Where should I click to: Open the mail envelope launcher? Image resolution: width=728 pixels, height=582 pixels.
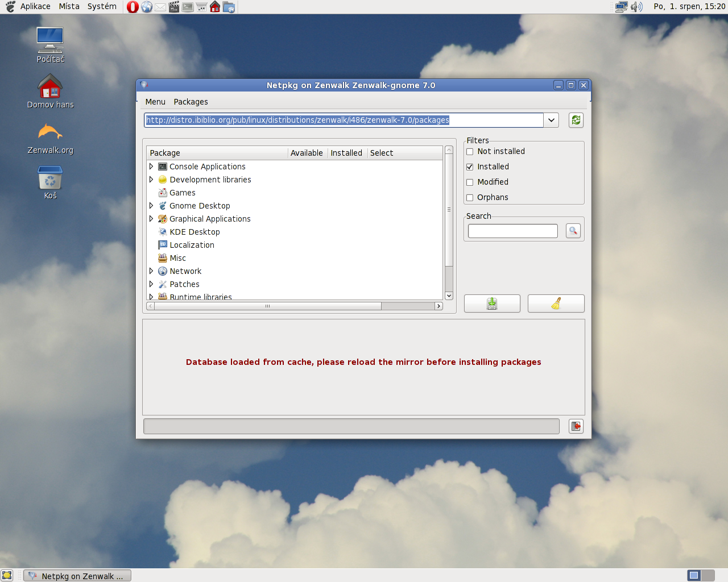tap(160, 7)
